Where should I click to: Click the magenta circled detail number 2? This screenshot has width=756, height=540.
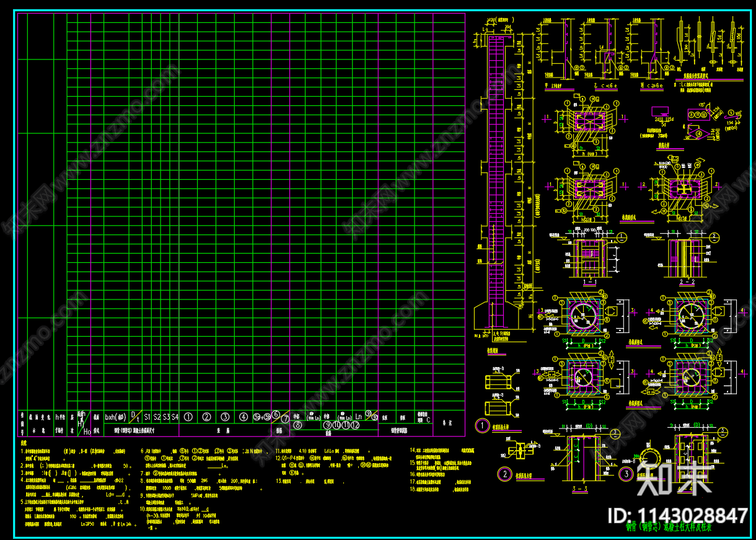[x=505, y=474]
